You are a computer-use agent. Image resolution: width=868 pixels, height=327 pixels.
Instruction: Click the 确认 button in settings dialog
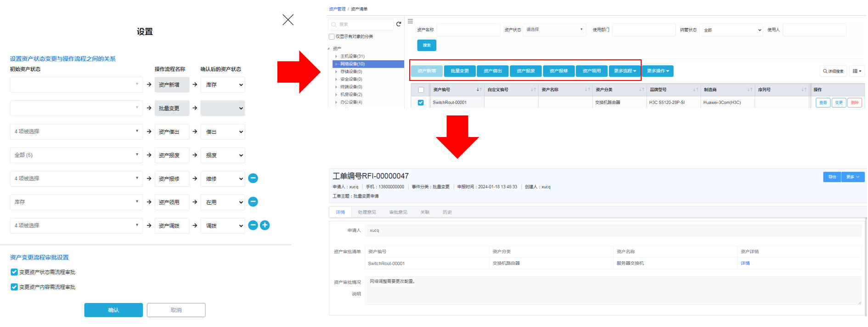point(113,310)
